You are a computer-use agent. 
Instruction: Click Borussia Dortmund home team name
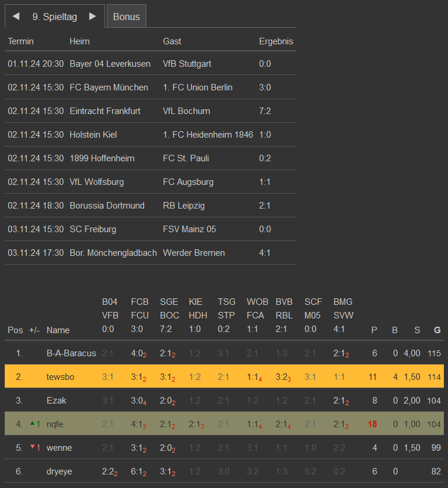pos(107,206)
